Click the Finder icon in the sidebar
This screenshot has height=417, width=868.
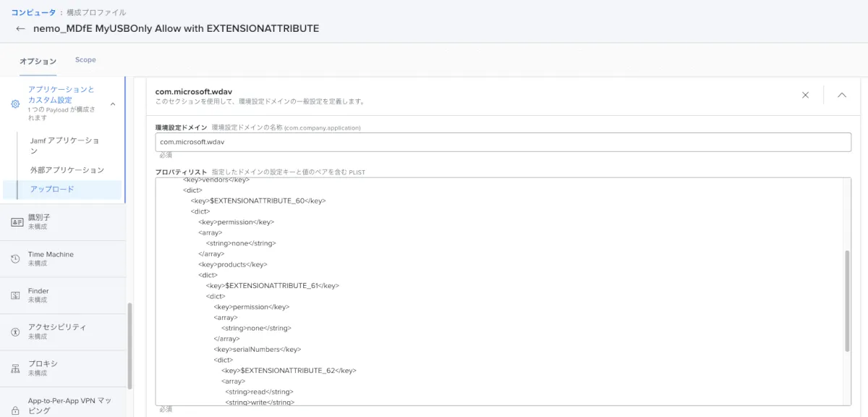(15, 295)
